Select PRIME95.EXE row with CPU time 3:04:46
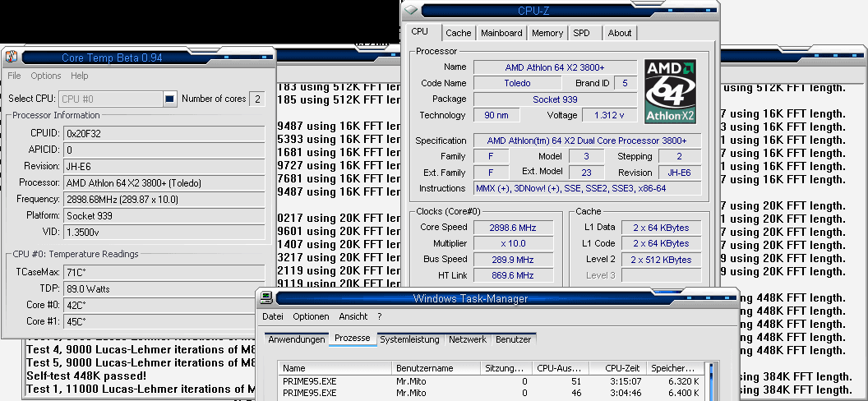This screenshot has width=868, height=401. (x=491, y=393)
